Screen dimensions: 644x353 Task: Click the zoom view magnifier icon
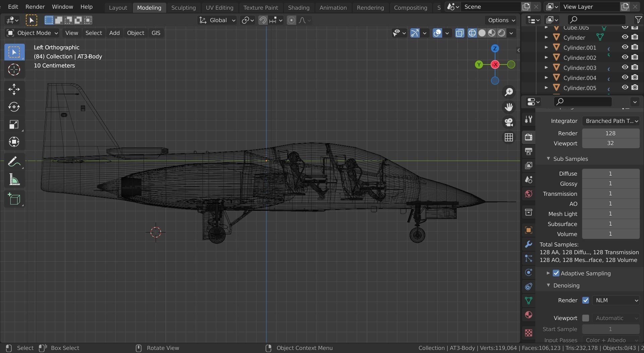point(509,92)
